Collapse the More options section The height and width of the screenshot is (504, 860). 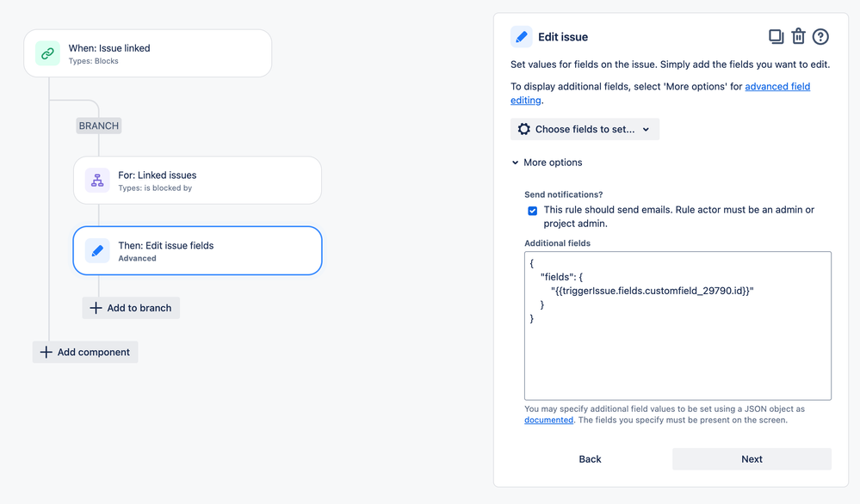pos(547,163)
